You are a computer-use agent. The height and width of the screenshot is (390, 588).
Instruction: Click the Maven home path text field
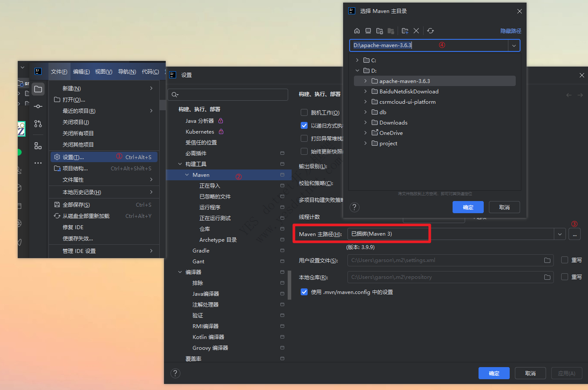[x=451, y=234]
